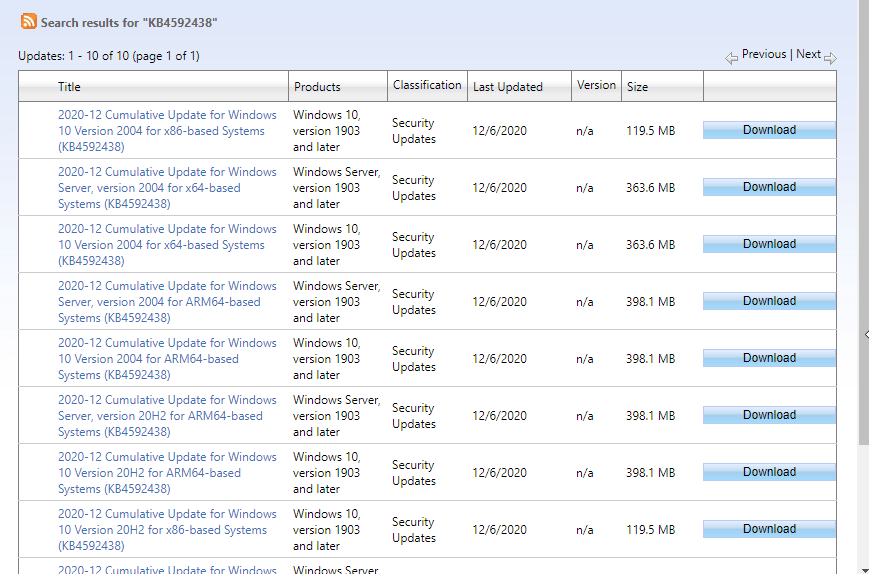Click the vertical scrollbar on the right
Image resolution: width=869 pixels, height=574 pixels.
(863, 200)
